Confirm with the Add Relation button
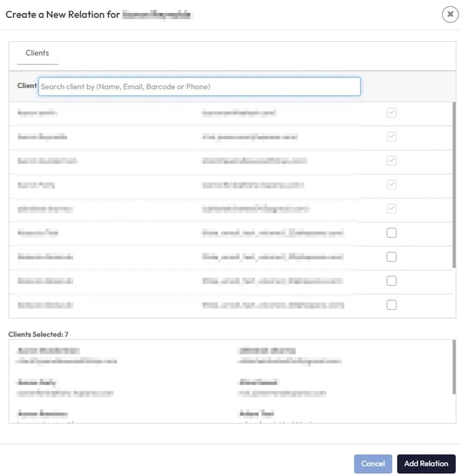The image size is (460, 476). (x=426, y=464)
